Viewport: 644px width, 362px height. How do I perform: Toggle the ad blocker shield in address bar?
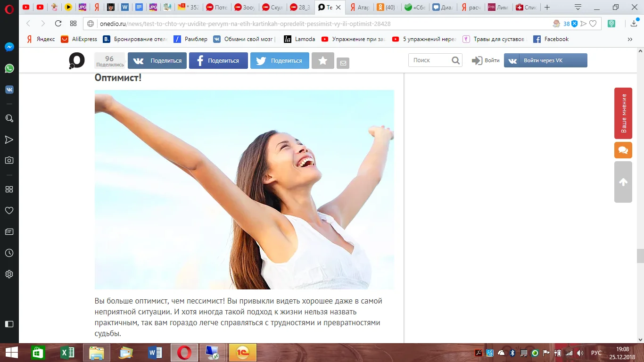click(x=575, y=24)
